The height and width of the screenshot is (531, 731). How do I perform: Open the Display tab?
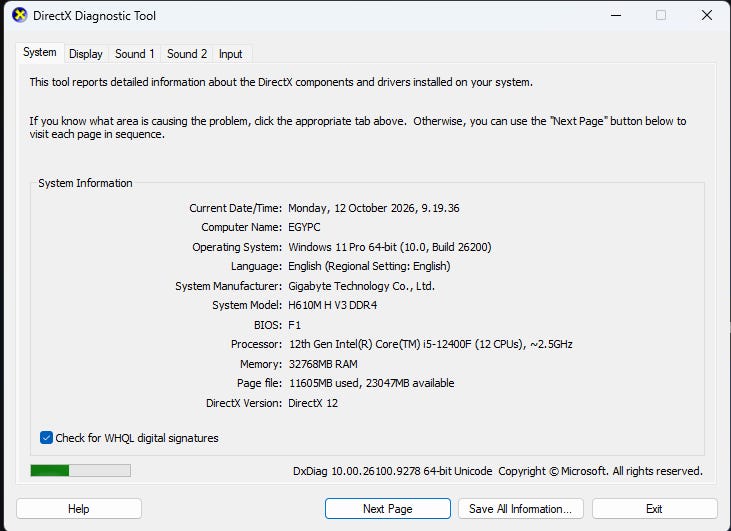[86, 54]
